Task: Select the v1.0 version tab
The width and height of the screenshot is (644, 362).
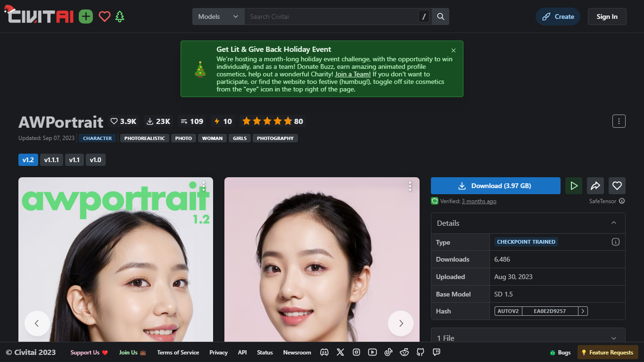Action: 96,160
